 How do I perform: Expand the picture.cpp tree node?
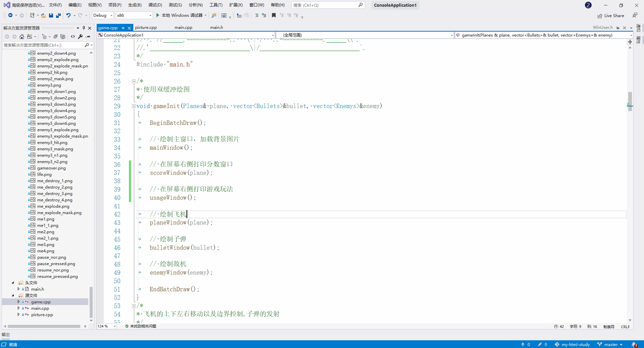pos(18,314)
